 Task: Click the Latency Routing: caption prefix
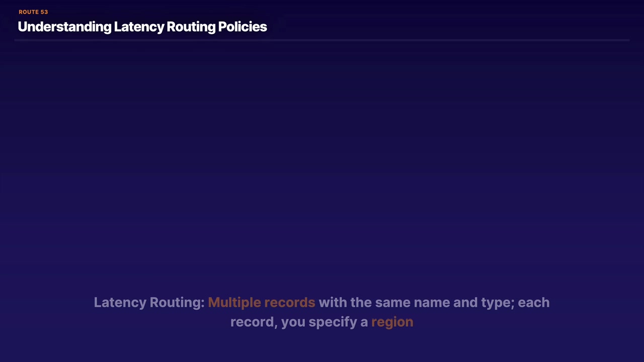149,303
